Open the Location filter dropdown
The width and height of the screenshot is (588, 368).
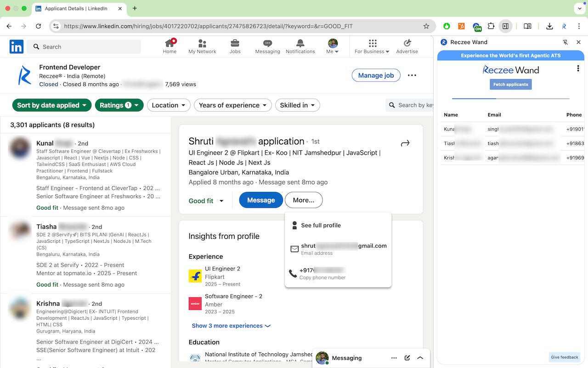(x=169, y=105)
